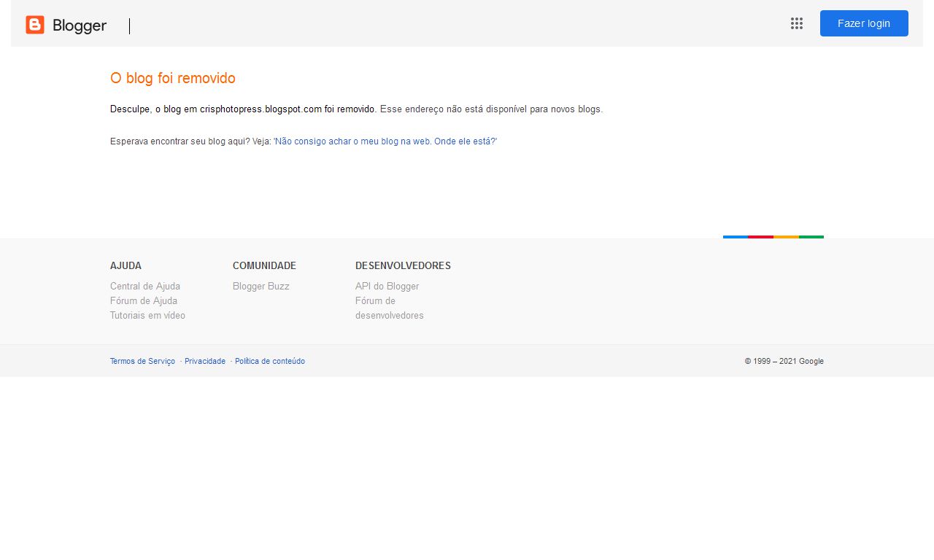
Task: Click the orange Blogger logo icon
Action: pos(35,25)
